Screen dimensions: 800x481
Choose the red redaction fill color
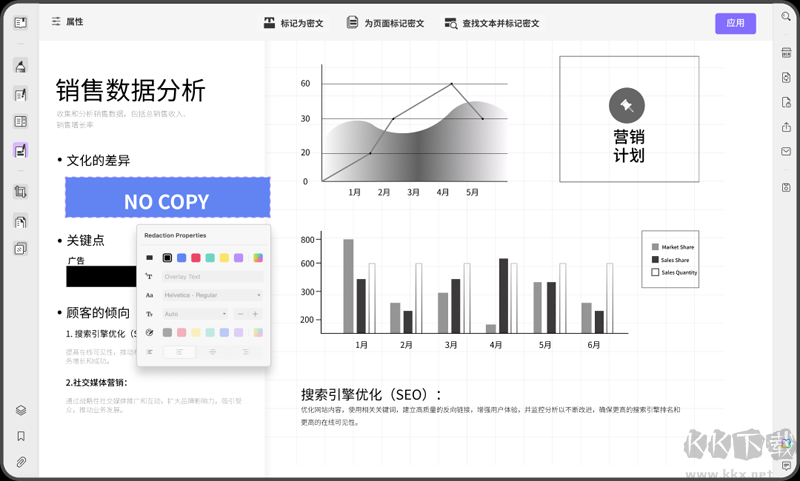pos(196,258)
